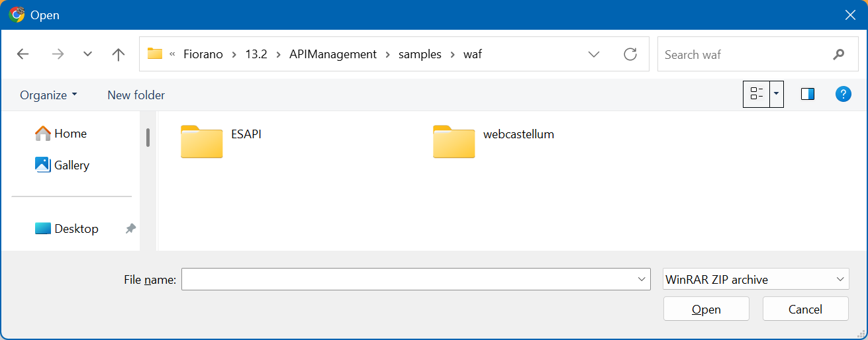This screenshot has width=868, height=340.
Task: Click into the File name field
Action: (407, 279)
